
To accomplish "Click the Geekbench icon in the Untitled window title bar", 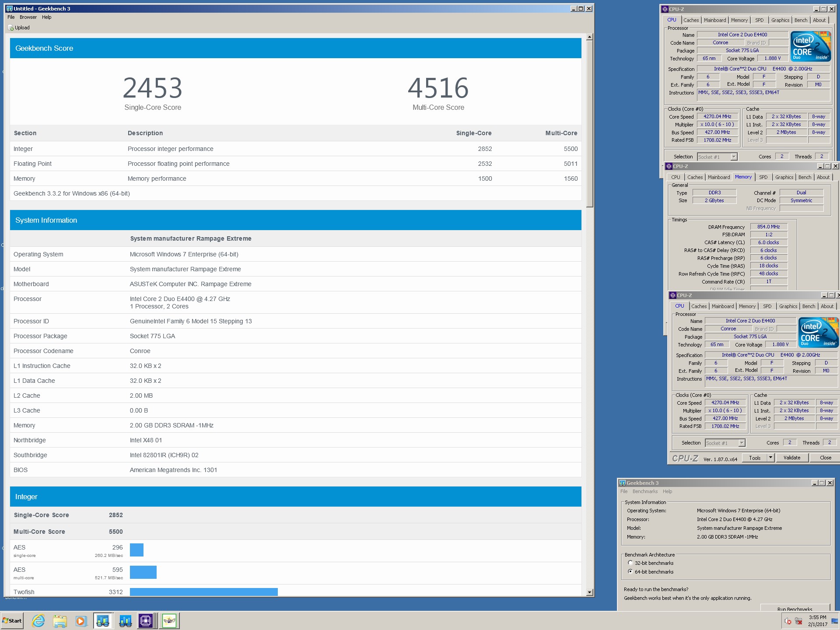I will point(10,8).
